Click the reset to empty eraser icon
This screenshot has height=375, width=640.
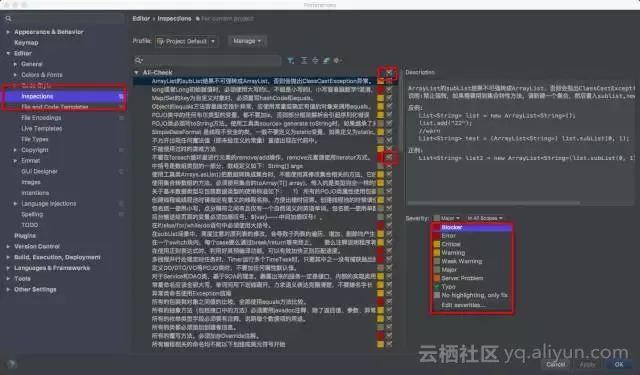pyautogui.click(x=326, y=60)
